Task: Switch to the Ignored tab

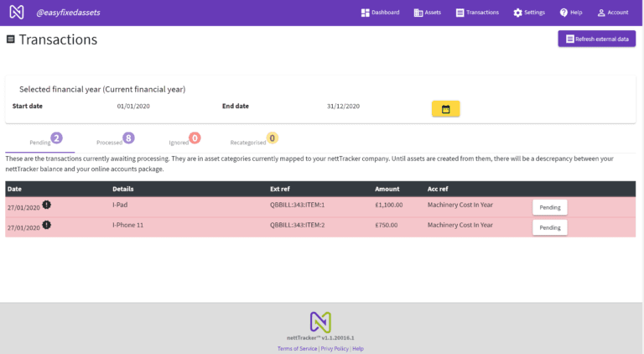Action: 179,143
